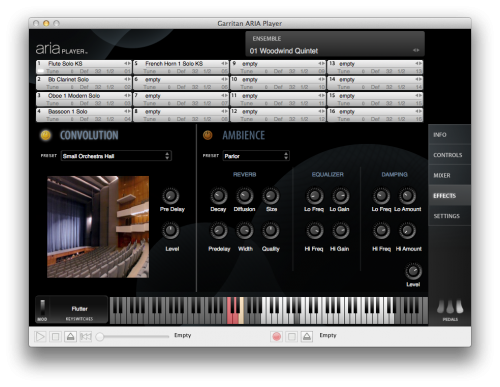Click the Reverb Width knob
Screen dimensions: 500x387
[245, 231]
